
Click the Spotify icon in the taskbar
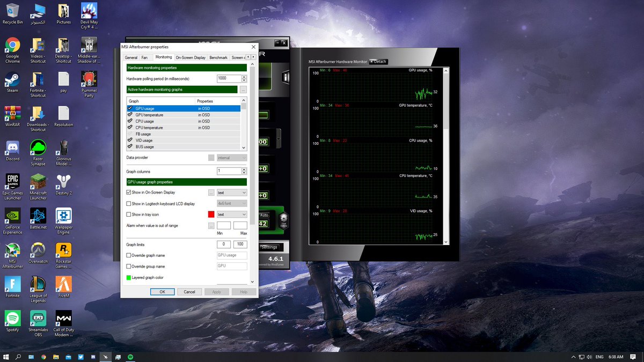point(131,357)
